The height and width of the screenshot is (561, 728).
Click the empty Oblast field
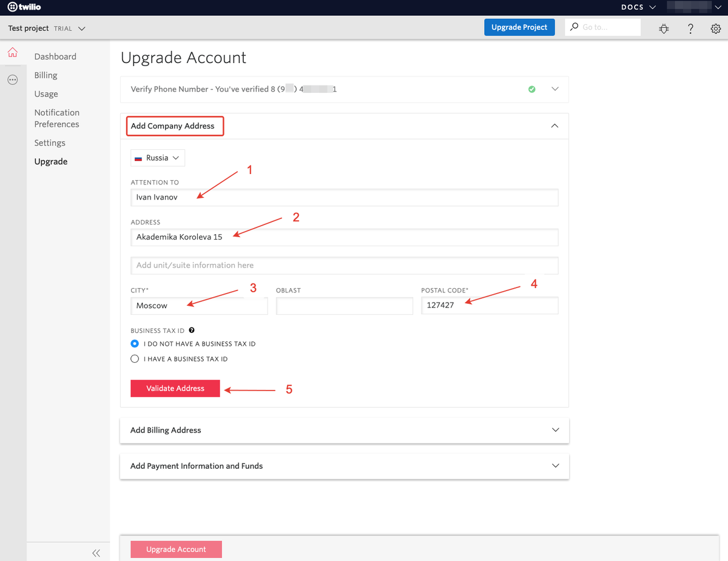(x=345, y=306)
